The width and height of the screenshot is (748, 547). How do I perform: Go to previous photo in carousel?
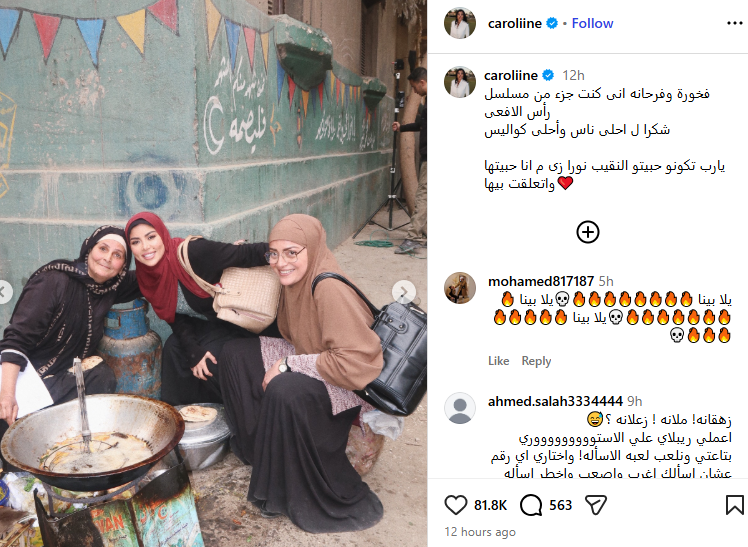coord(4,291)
